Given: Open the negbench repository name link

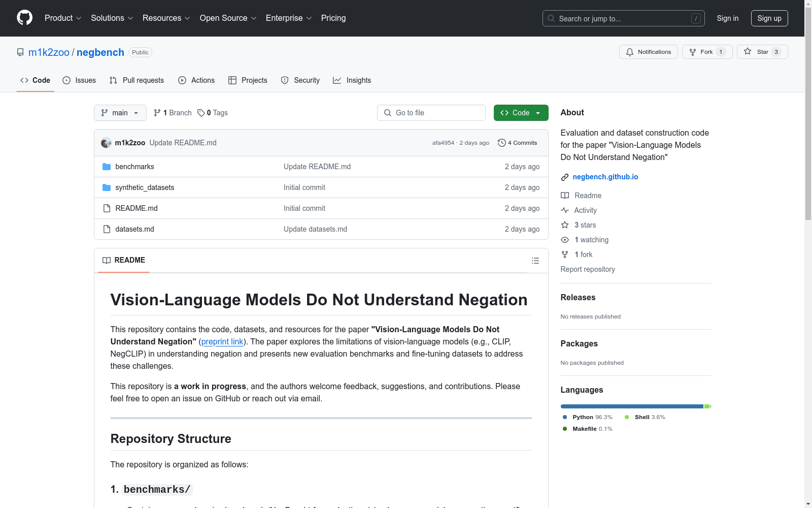Looking at the screenshot, I should click(100, 52).
